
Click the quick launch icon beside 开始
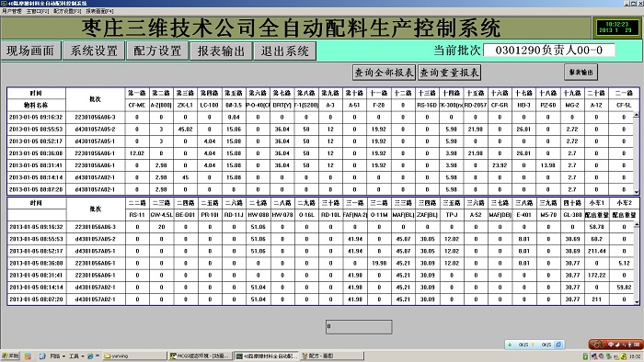(x=28, y=356)
